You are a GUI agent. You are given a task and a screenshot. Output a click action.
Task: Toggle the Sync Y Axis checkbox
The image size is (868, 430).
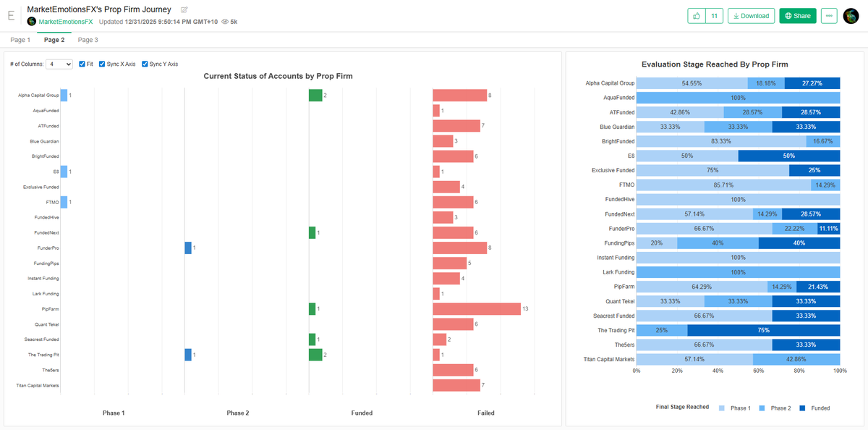144,64
